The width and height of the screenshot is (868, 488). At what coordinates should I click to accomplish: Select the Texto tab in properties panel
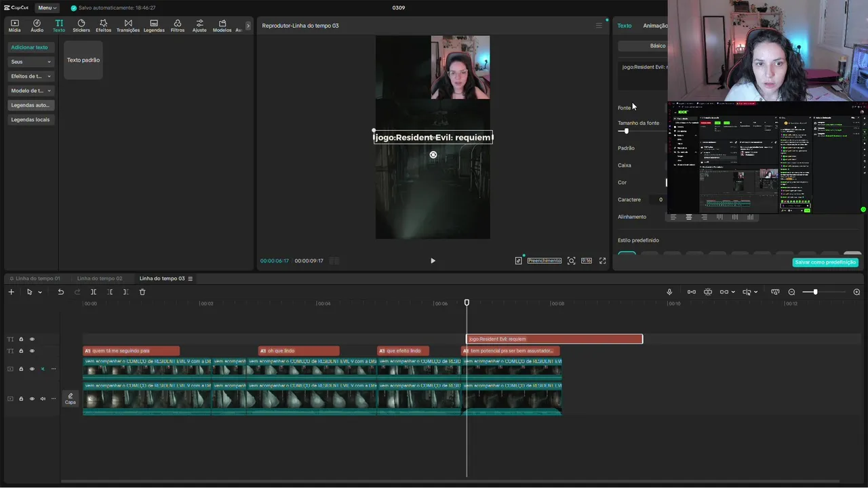point(625,26)
